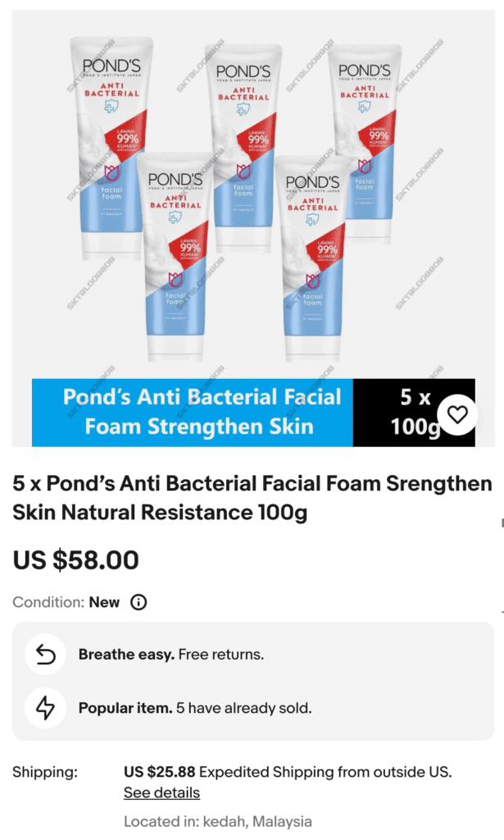Click the Condition: New label
The height and width of the screenshot is (840, 504).
point(66,603)
